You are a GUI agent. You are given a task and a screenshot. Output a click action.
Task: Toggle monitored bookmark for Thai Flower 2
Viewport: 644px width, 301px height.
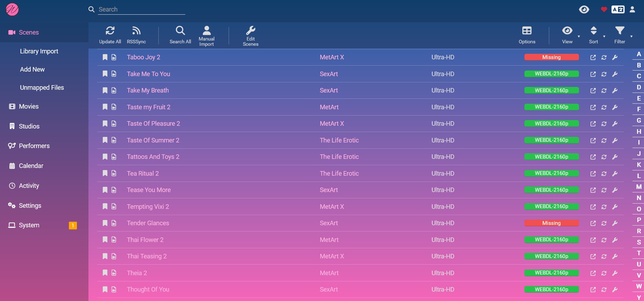105,240
